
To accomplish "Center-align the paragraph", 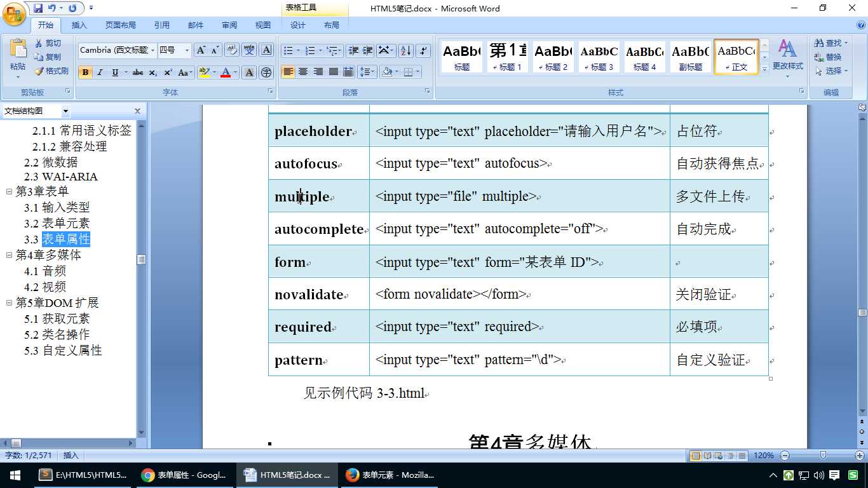I will (304, 72).
